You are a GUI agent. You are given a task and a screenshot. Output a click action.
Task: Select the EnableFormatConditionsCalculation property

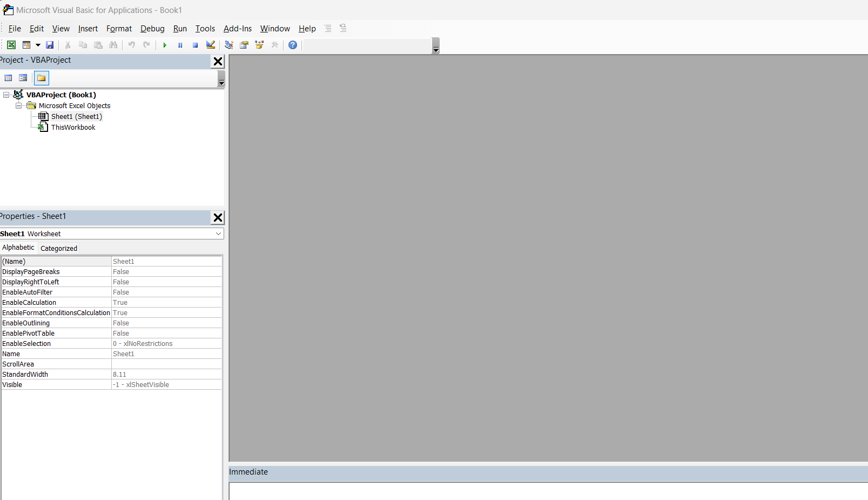[56, 313]
